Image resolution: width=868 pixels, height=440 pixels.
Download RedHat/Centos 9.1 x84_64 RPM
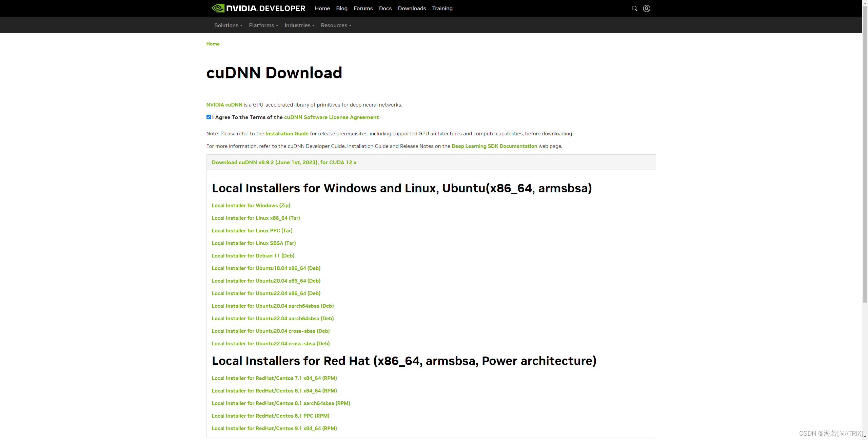tap(274, 428)
